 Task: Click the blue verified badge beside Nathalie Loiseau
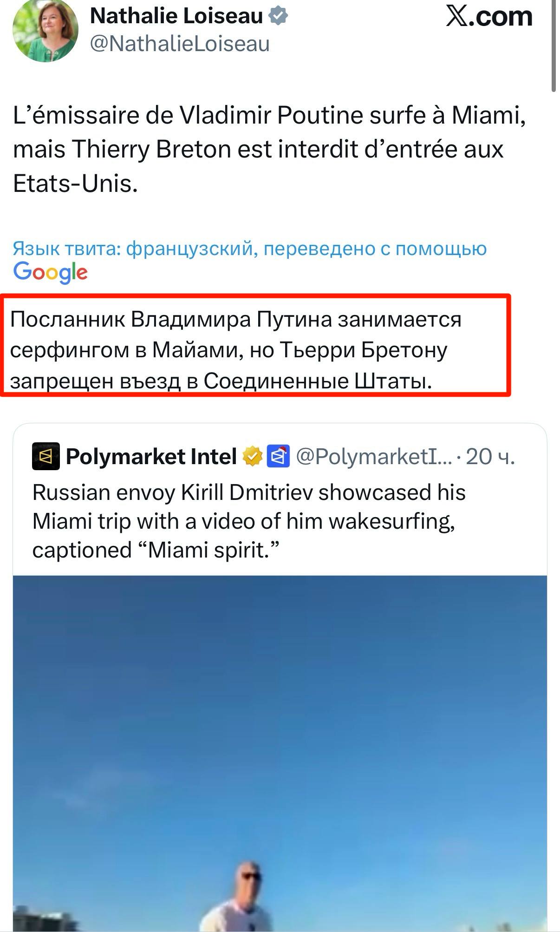click(279, 16)
